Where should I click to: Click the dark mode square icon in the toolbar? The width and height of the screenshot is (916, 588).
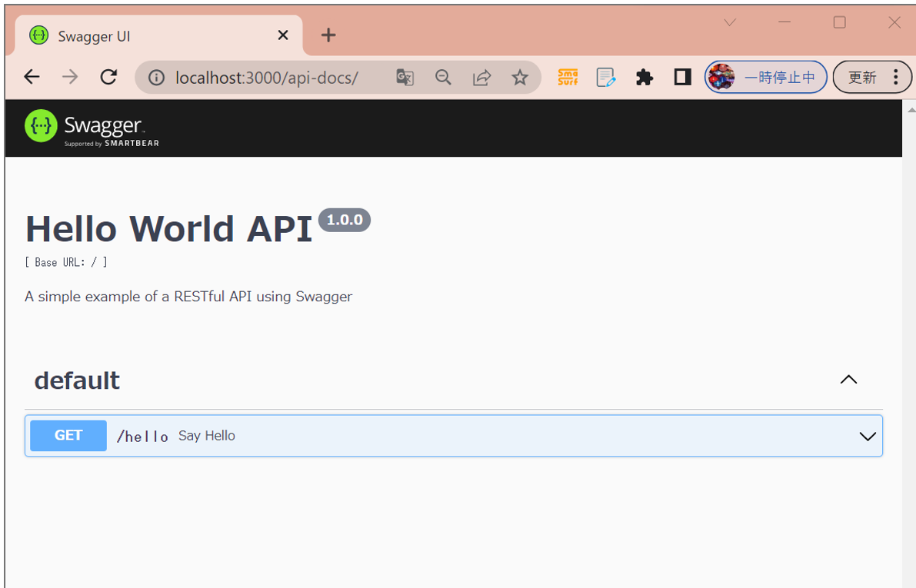click(682, 77)
